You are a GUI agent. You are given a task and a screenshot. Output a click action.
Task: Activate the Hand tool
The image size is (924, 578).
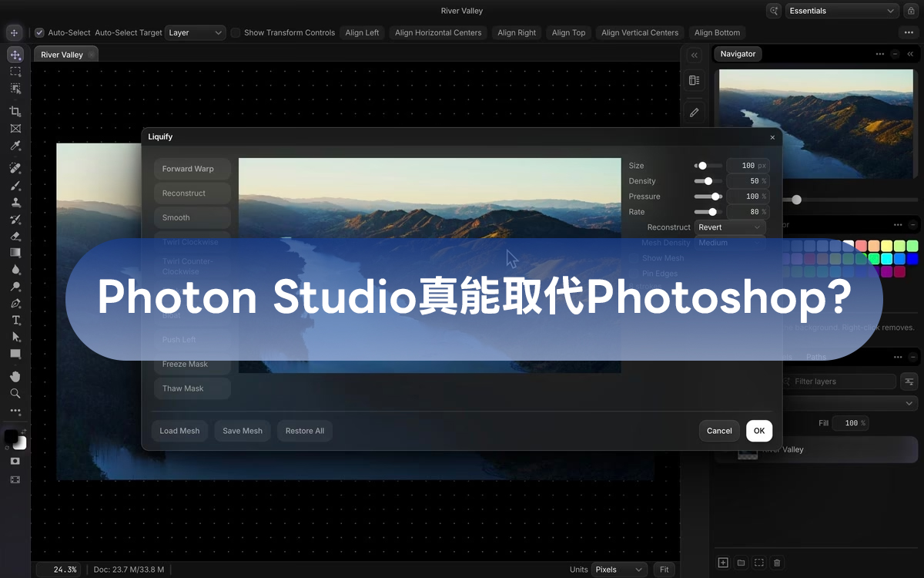coord(15,376)
